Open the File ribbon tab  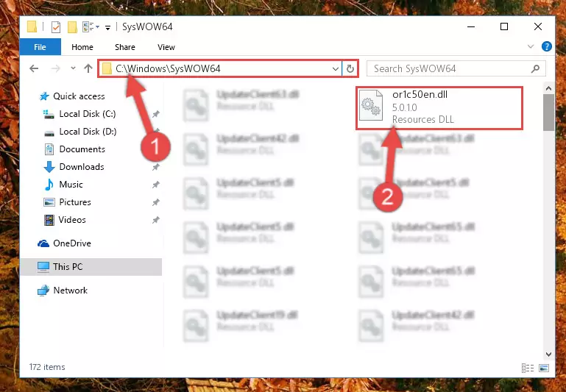click(x=40, y=47)
